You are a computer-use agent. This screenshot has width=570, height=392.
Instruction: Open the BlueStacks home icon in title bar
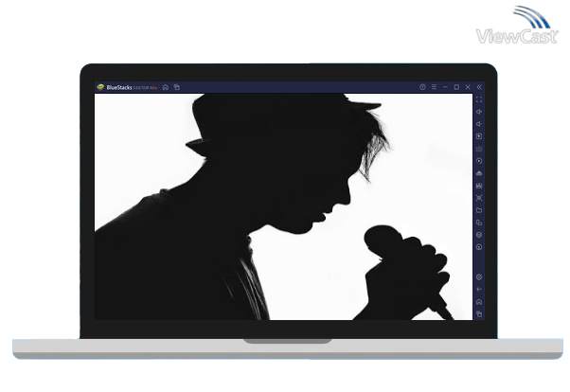click(x=166, y=87)
